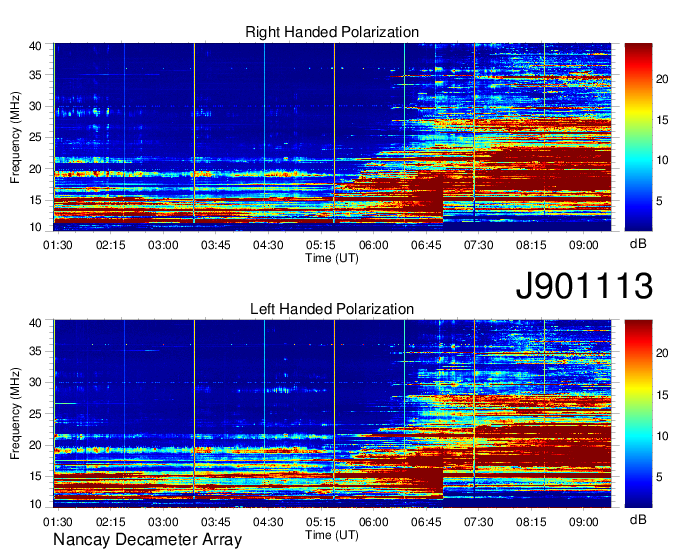Click the 20 frequency tick on top plot
Image resolution: width=680 pixels, height=552 pixels.
tap(36, 169)
